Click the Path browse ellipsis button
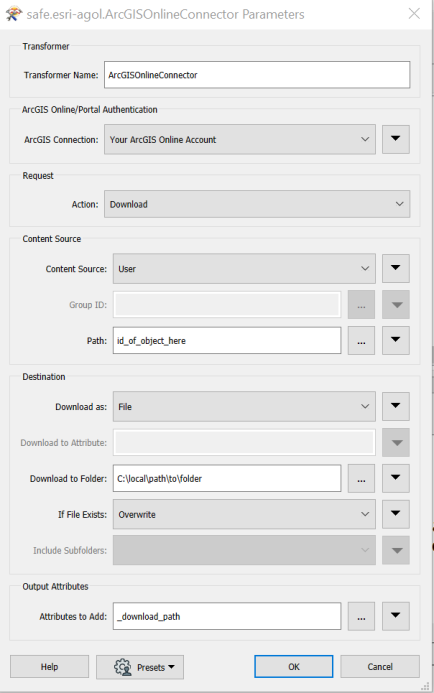 tap(361, 341)
